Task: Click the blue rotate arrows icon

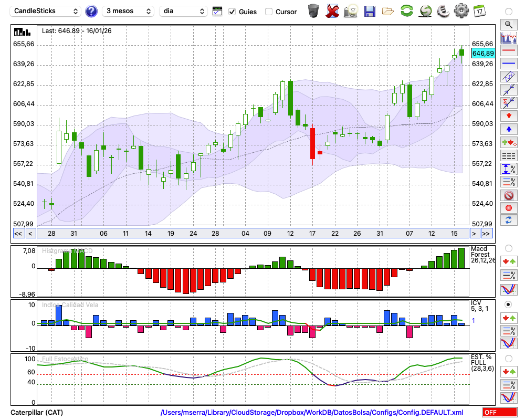Action: (509, 220)
